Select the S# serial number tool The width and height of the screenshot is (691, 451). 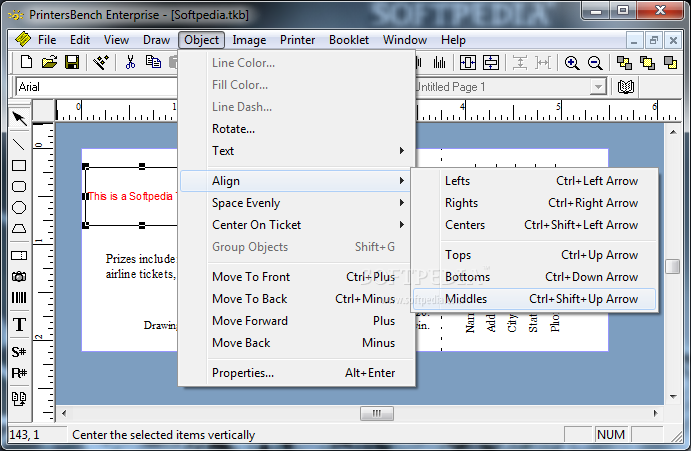click(19, 352)
